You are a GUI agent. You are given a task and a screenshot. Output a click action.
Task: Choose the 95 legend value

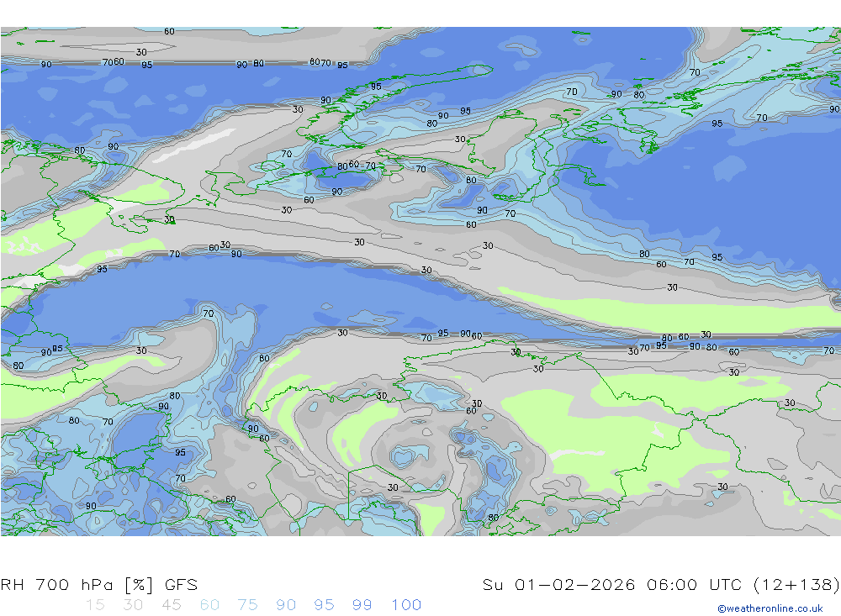click(x=324, y=605)
